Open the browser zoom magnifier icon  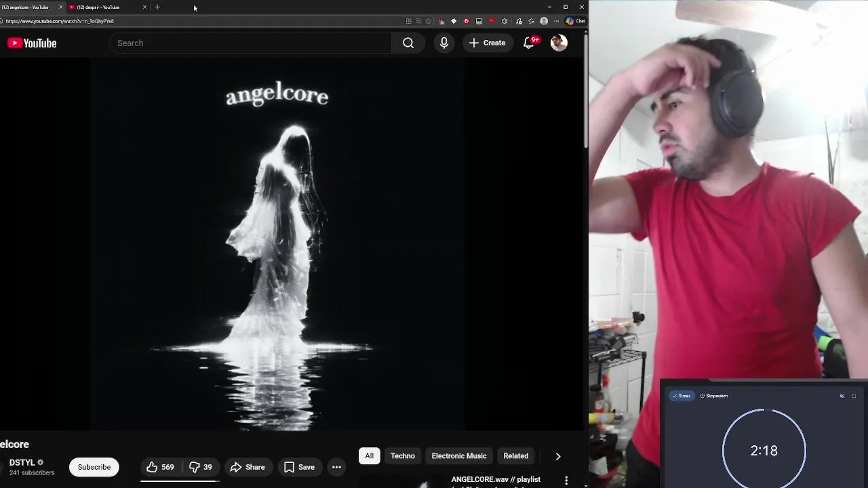tap(418, 21)
